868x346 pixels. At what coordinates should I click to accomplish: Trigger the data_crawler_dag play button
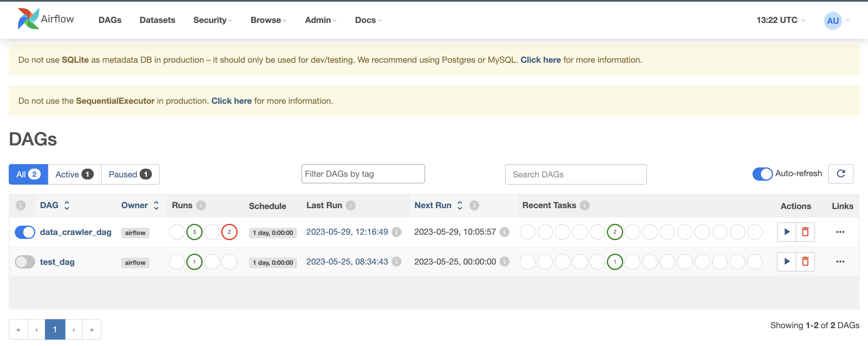coord(787,232)
